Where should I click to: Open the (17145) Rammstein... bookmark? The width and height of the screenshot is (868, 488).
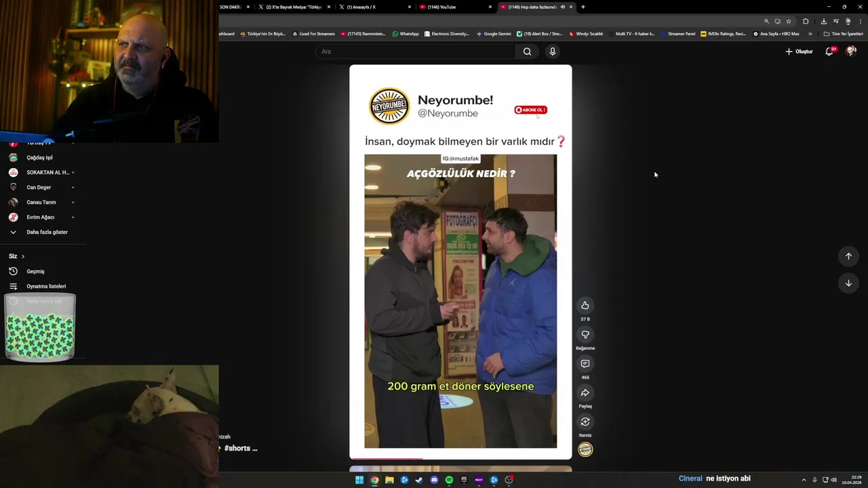[x=363, y=34]
